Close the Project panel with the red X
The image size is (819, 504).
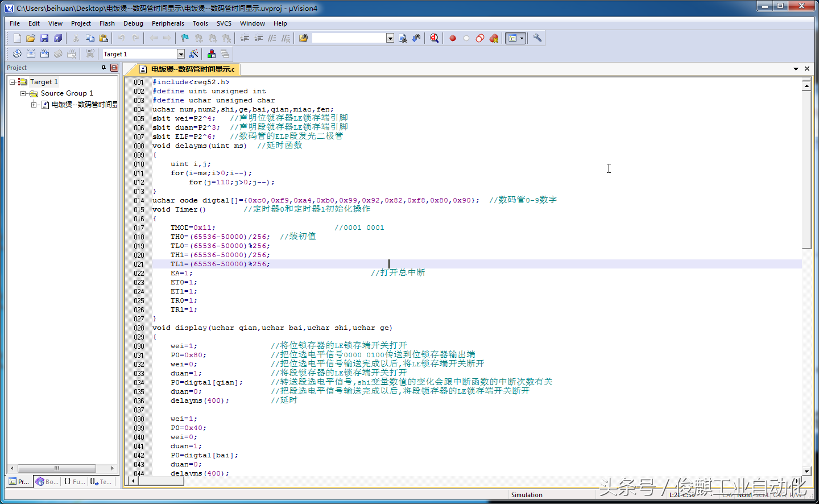point(114,68)
